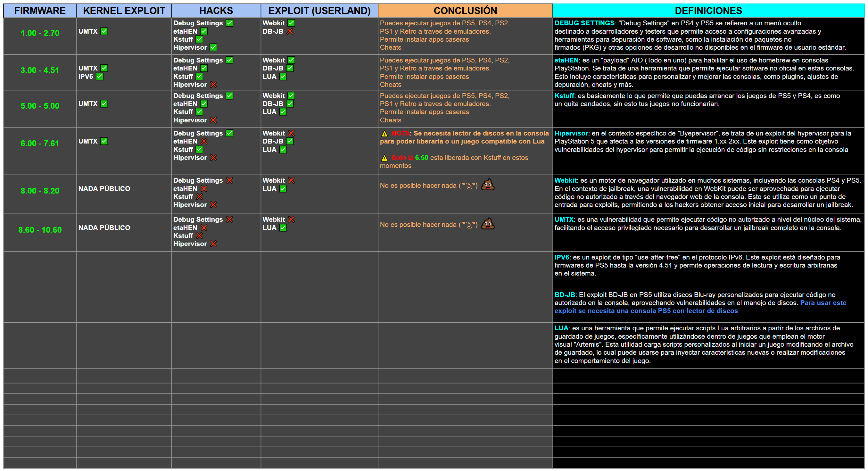This screenshot has height=471, width=868.
Task: Click 'Cheats' in row 1.00 - 2.70 conclusion
Action: click(391, 47)
